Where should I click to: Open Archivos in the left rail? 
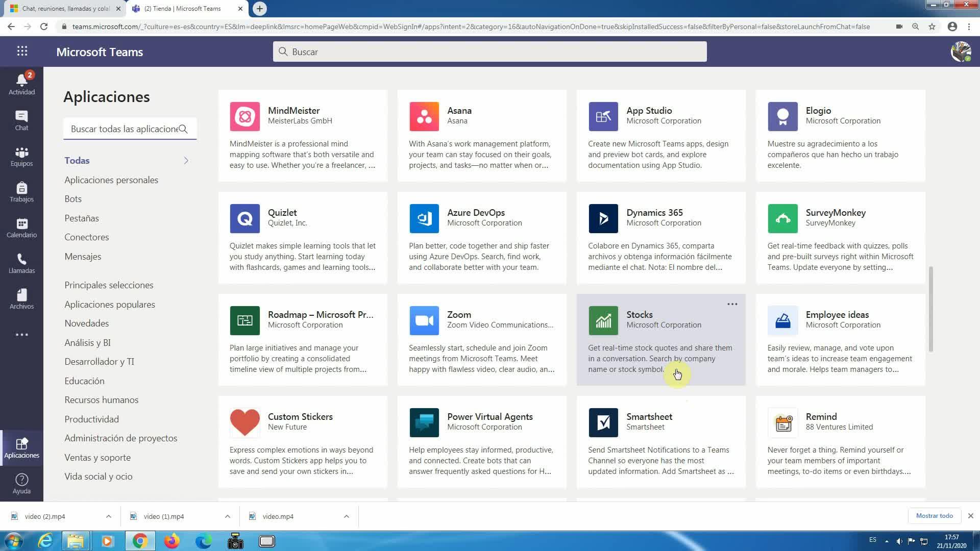21,299
